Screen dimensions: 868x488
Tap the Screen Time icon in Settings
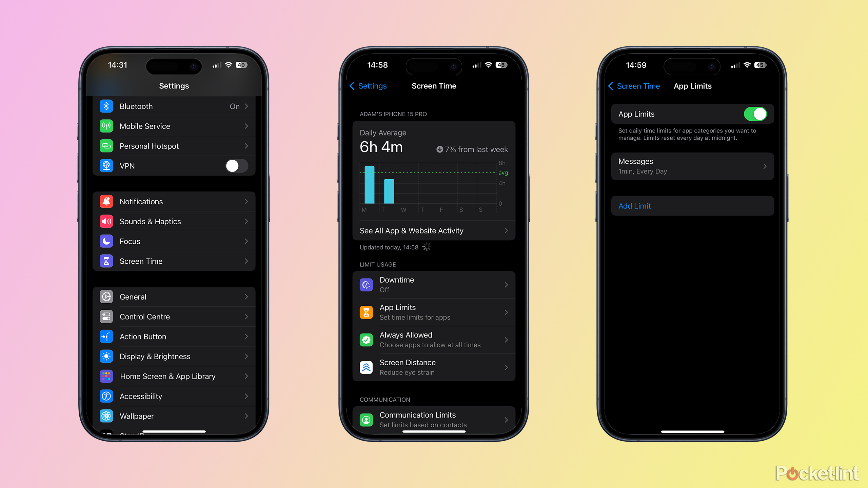click(x=107, y=261)
